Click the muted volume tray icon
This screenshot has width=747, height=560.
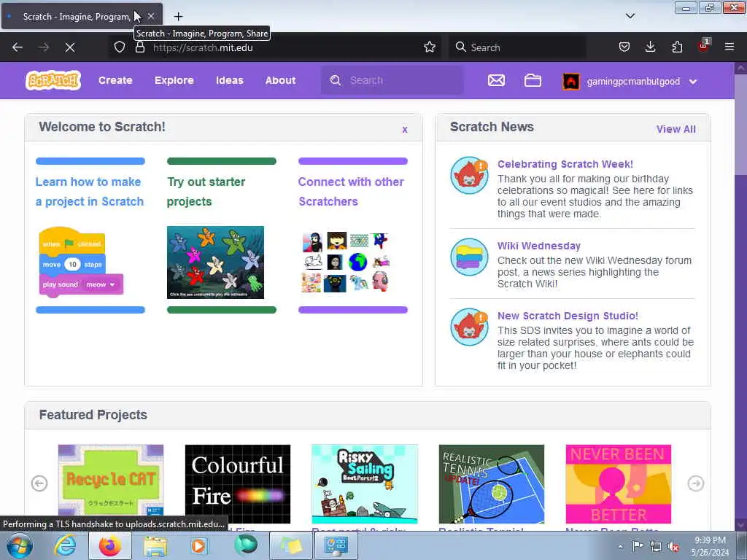[x=673, y=547]
